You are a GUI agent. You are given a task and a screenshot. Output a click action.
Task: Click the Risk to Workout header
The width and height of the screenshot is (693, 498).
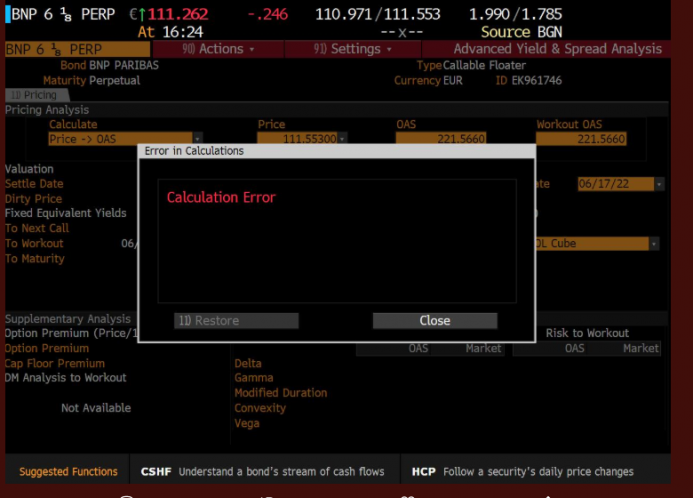(x=587, y=333)
